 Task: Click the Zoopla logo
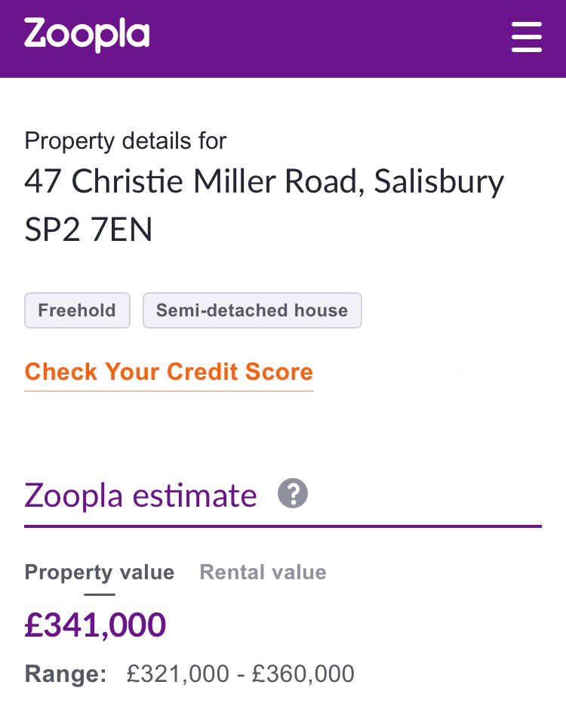pyautogui.click(x=87, y=35)
